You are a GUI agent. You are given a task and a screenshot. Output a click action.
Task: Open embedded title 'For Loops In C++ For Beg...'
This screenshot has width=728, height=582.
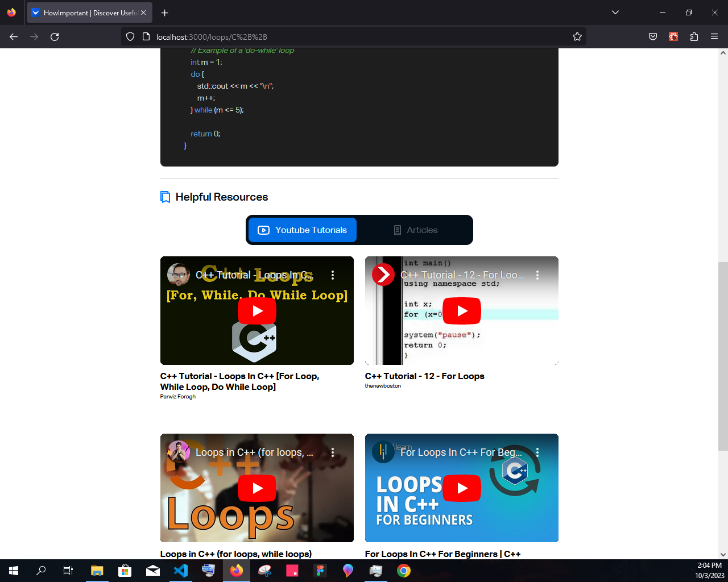[461, 452]
